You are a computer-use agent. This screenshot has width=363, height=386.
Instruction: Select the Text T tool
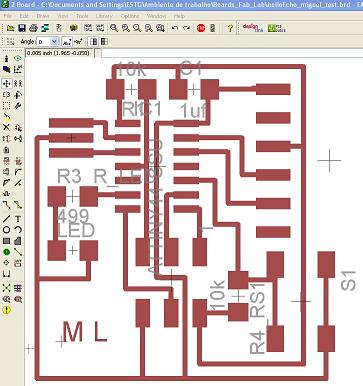coord(18,219)
